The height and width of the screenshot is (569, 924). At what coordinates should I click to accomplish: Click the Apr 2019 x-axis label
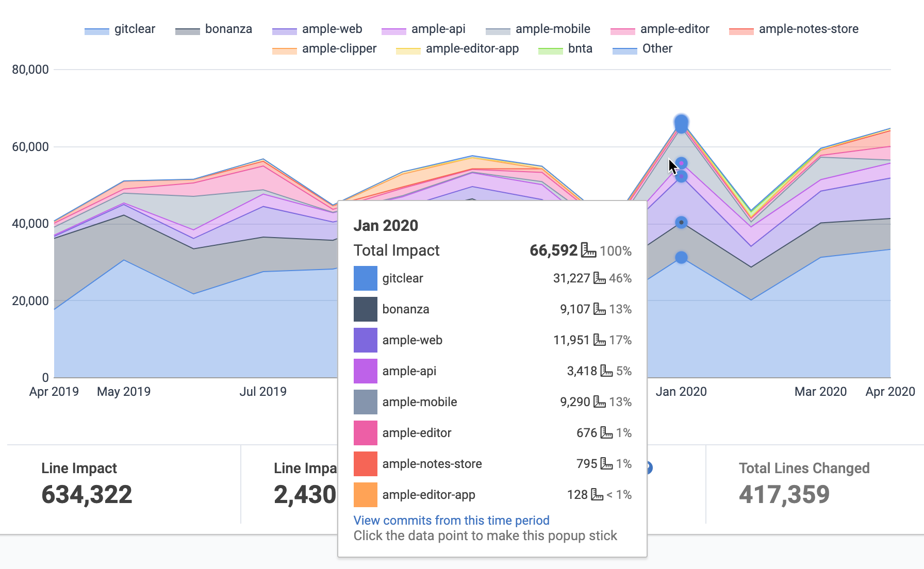[54, 392]
